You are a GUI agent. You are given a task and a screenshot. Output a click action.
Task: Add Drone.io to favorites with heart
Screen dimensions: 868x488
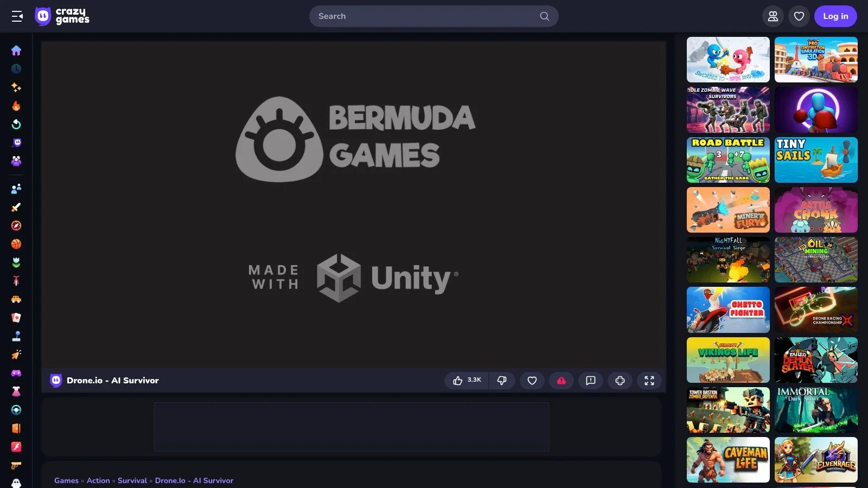[532, 381]
